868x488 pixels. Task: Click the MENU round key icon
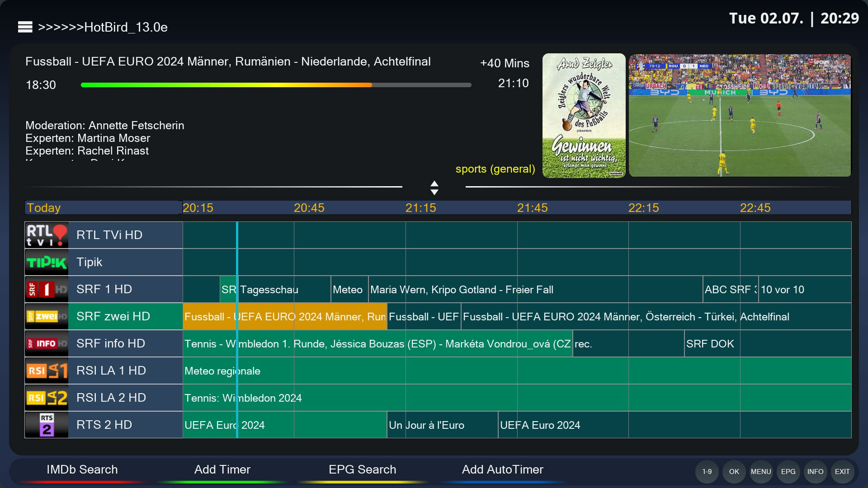point(761,471)
